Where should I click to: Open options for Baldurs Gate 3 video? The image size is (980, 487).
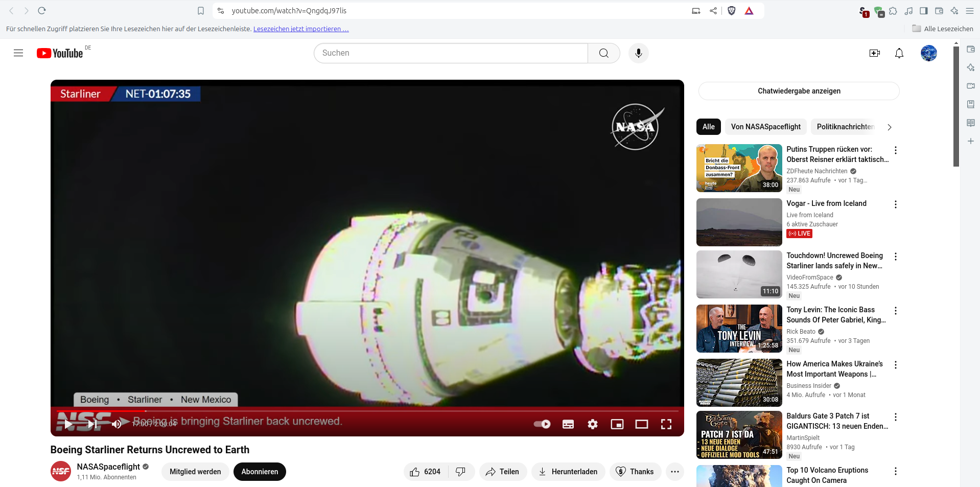pyautogui.click(x=895, y=417)
